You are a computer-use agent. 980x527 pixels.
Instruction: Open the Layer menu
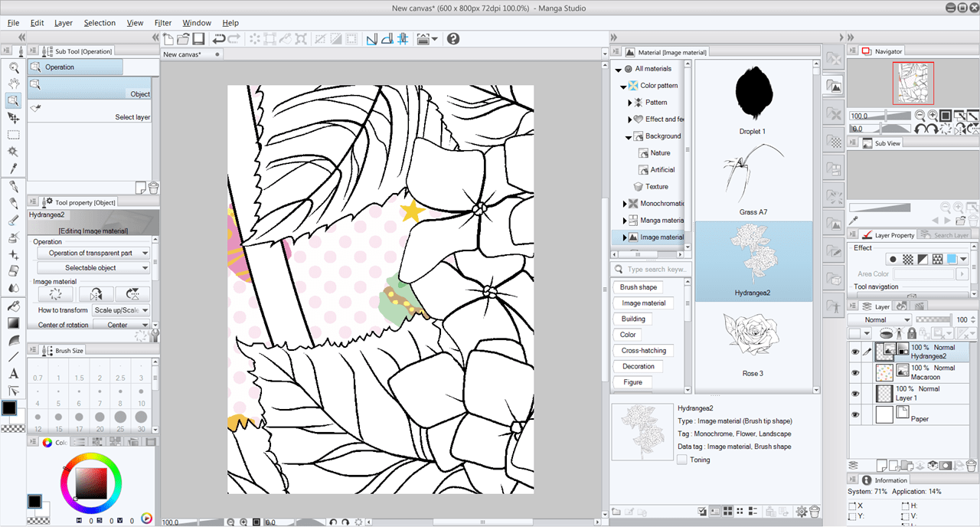click(64, 23)
